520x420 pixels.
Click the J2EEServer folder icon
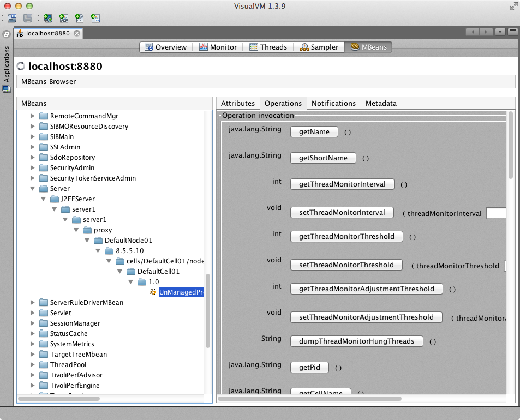pos(55,199)
